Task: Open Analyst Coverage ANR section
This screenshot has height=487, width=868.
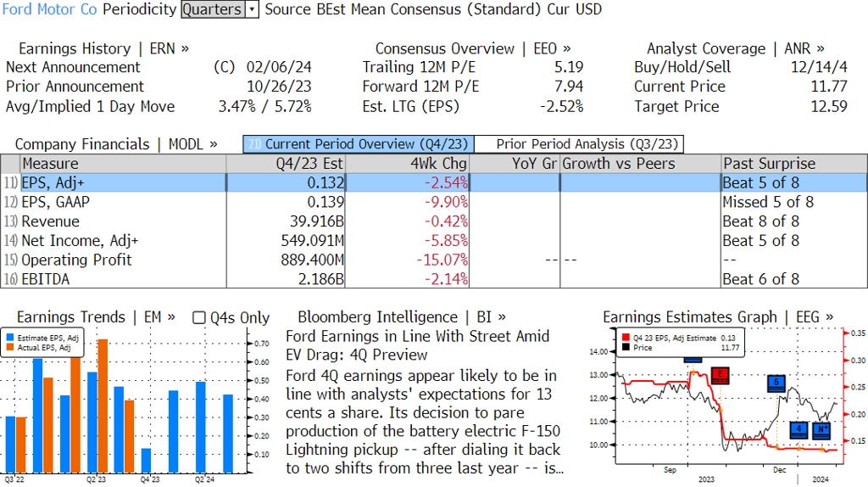Action: [735, 48]
